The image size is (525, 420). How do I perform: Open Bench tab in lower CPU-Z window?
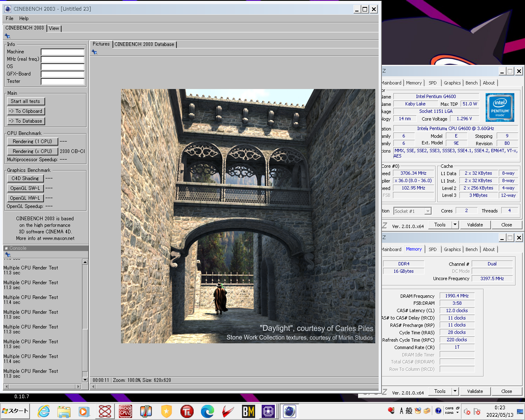coord(471,249)
